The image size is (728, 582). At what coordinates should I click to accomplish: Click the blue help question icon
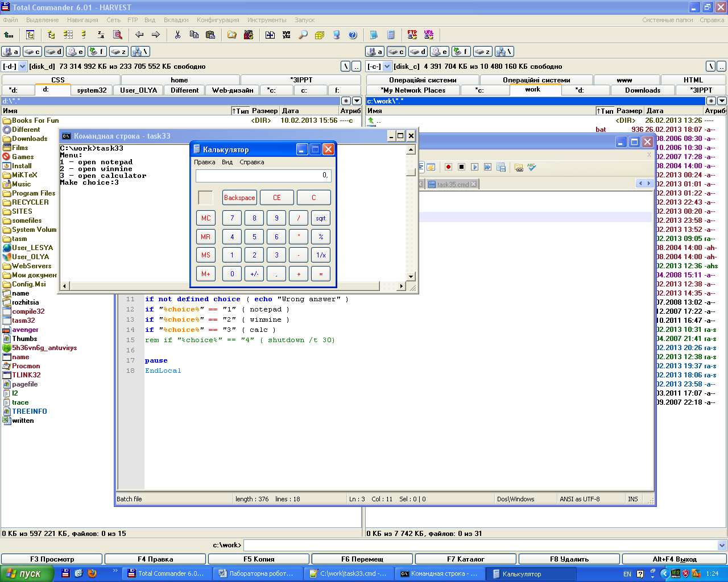(353, 35)
